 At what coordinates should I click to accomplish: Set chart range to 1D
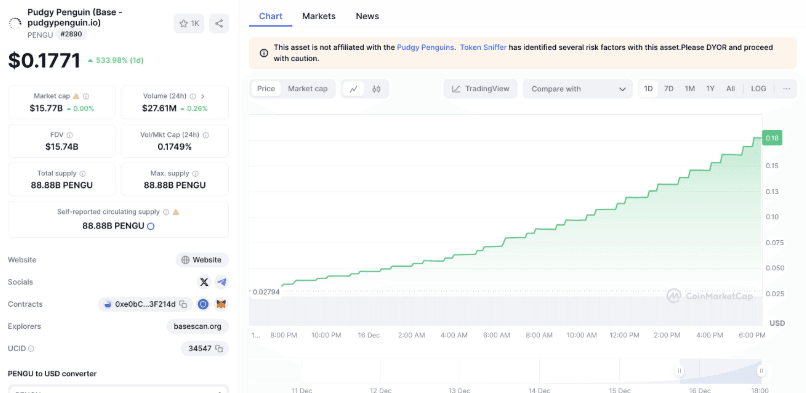point(648,88)
